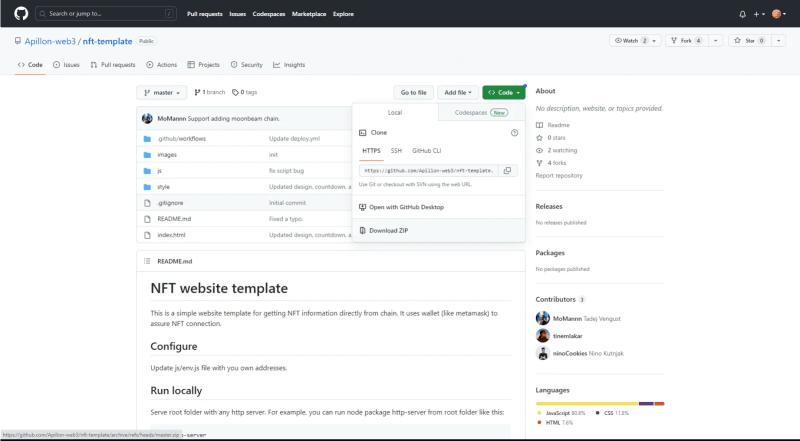The image size is (800, 441).
Task: Switch to the Projects tab
Action: click(204, 65)
